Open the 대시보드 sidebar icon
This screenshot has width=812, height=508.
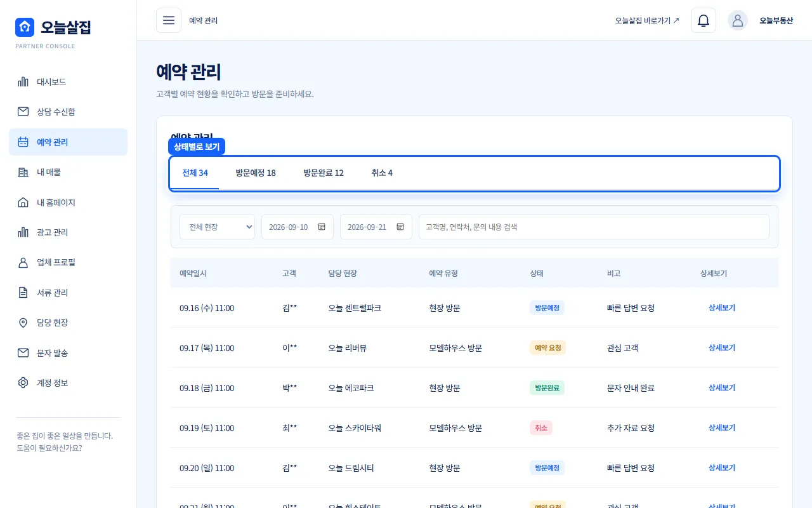click(23, 82)
